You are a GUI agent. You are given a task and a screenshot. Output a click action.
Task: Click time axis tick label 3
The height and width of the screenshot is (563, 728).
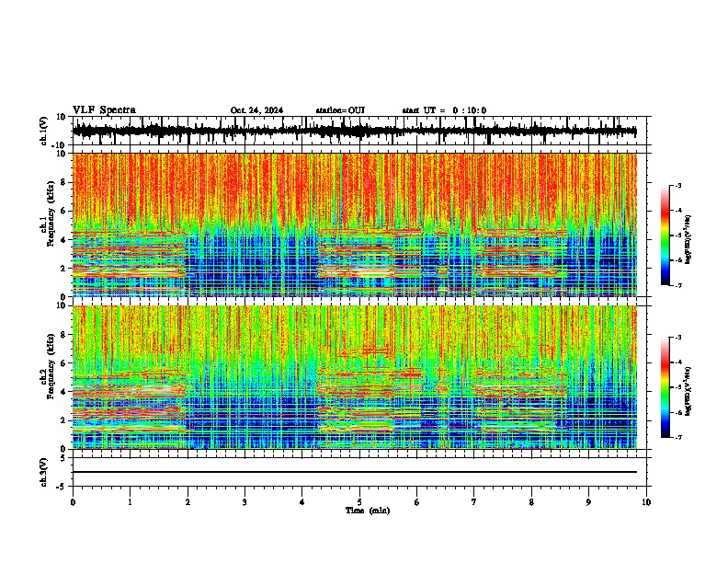[x=245, y=502]
